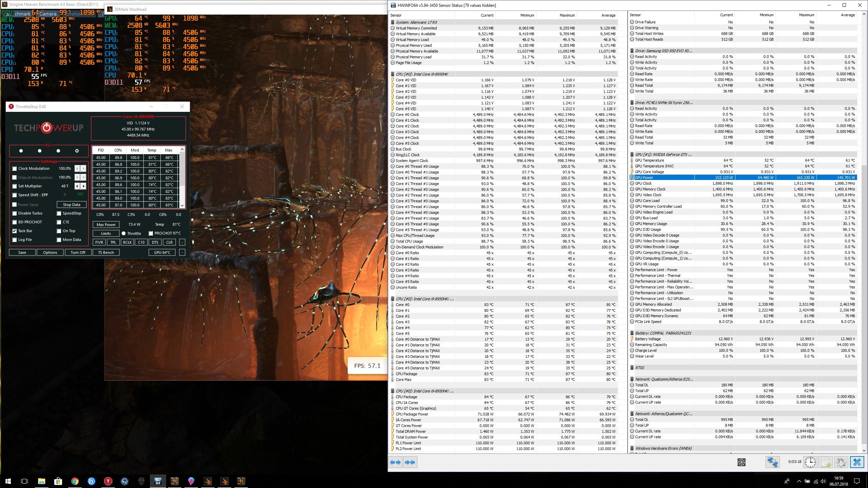The image size is (868, 488).
Task: Click the FIVR button in ThrottleStop
Action: [x=99, y=242]
